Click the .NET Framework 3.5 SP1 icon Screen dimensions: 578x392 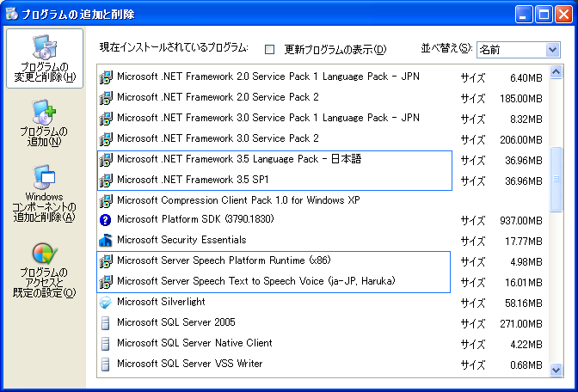point(106,181)
